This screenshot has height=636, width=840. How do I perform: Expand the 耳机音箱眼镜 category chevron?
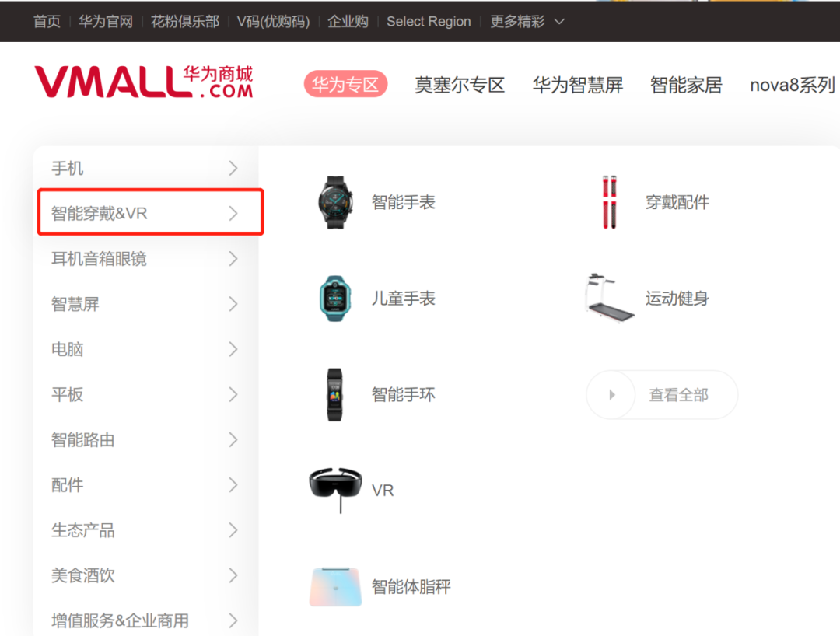[x=233, y=259]
